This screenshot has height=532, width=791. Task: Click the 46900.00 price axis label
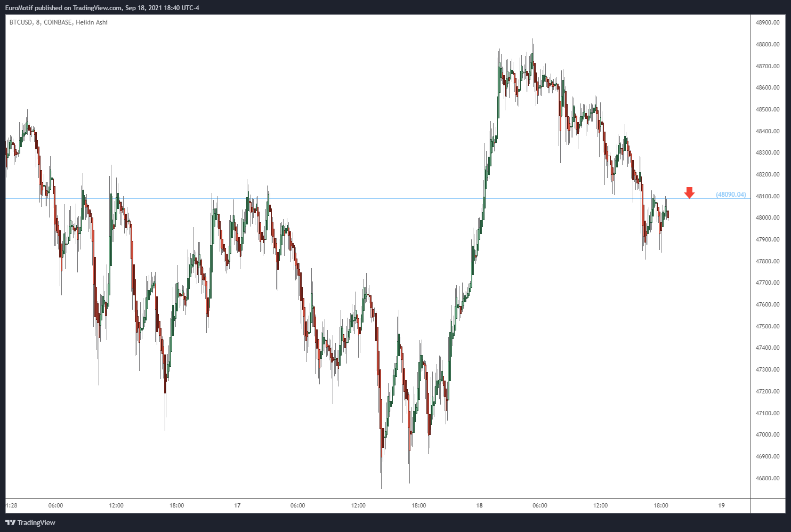(768, 456)
